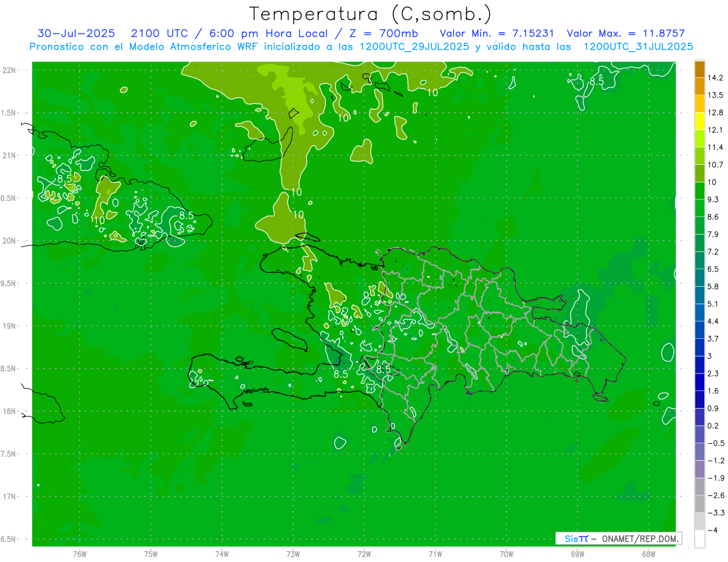
Task: Click the 0.2 color scale label
Action: coord(713,426)
